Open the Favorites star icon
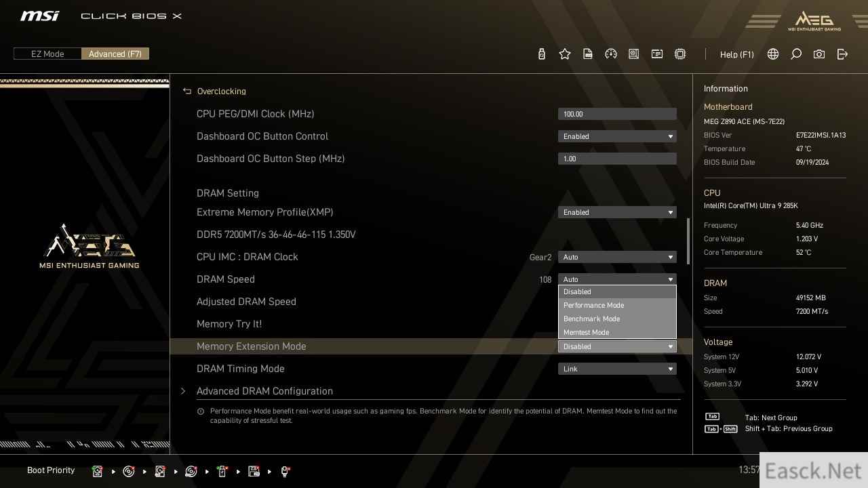This screenshot has width=868, height=488. [565, 54]
